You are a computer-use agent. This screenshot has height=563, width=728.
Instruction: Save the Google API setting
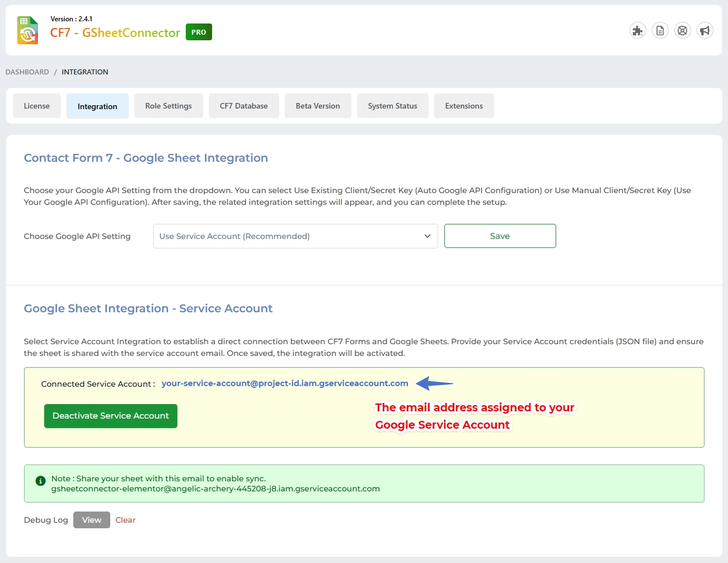tap(500, 236)
